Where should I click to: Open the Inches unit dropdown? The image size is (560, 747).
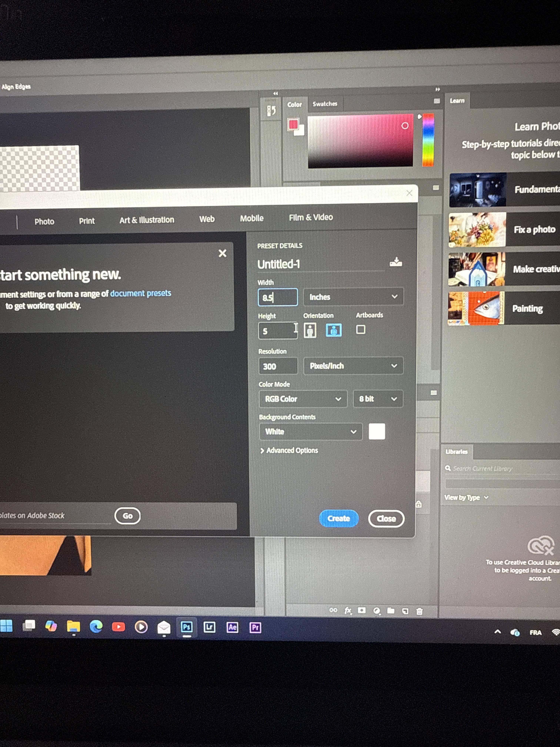[353, 297]
